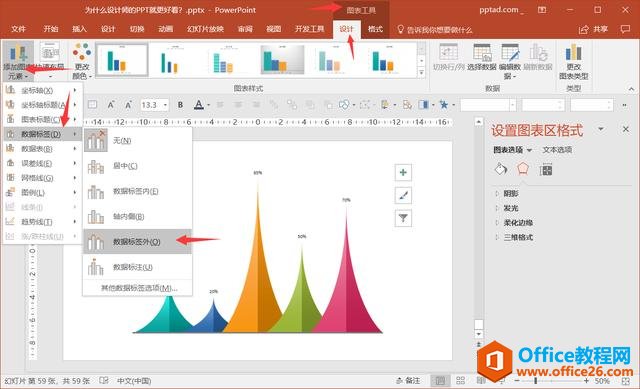This screenshot has width=640, height=389.
Task: Open the ribbon display options icon
Action: click(x=542, y=10)
